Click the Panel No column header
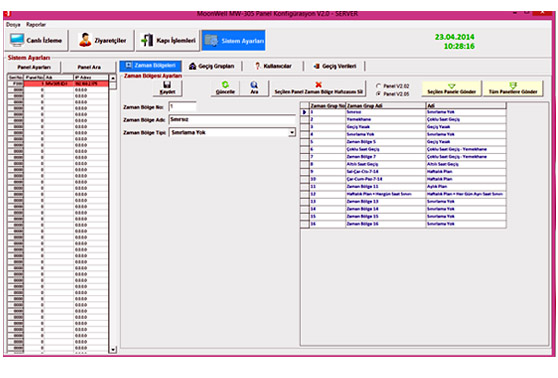 (34, 77)
